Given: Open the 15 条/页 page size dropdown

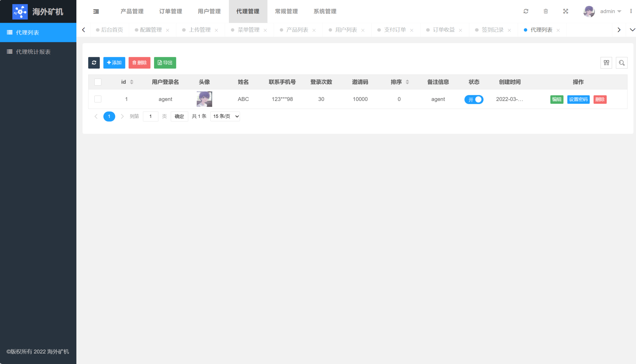Looking at the screenshot, I should point(225,116).
